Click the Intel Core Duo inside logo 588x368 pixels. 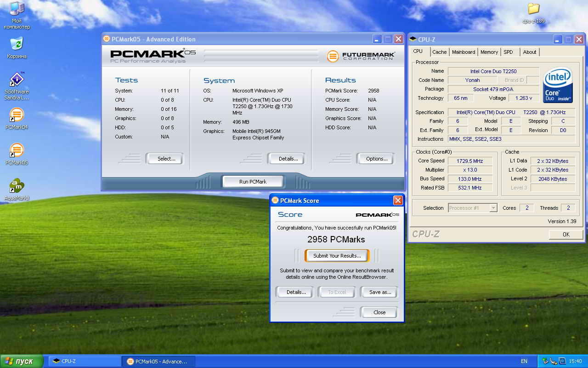click(x=558, y=86)
